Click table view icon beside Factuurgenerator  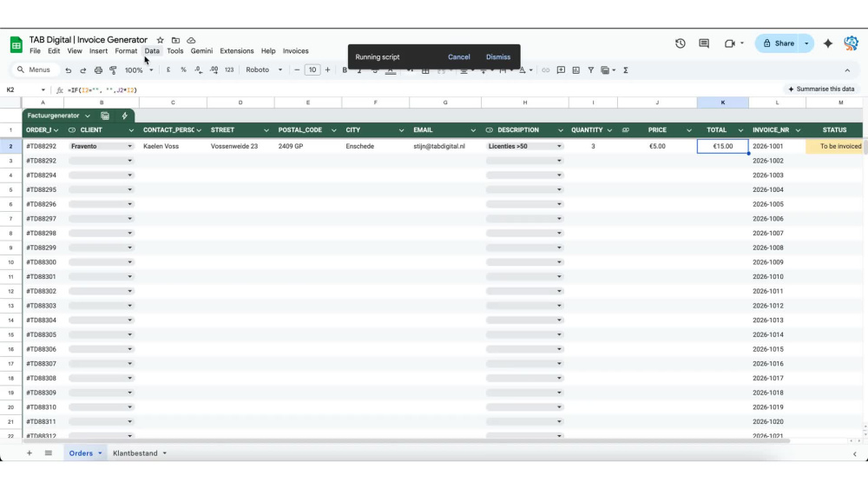click(x=105, y=116)
